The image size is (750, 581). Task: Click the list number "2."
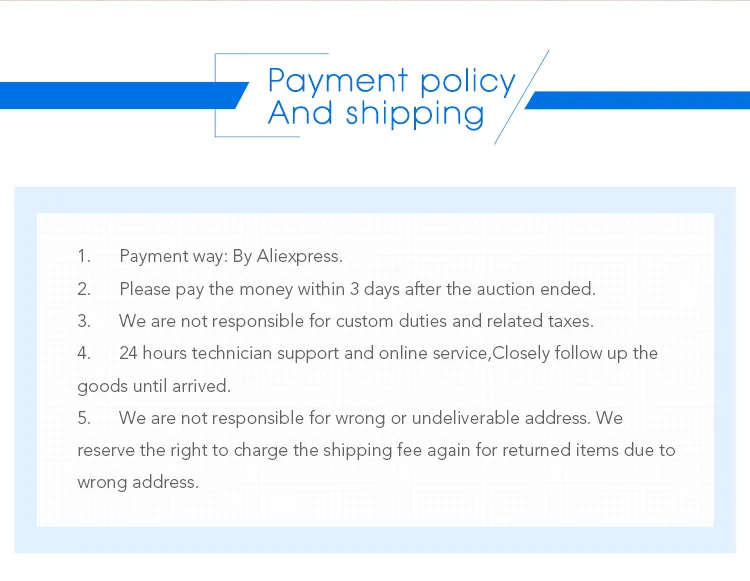coord(84,289)
